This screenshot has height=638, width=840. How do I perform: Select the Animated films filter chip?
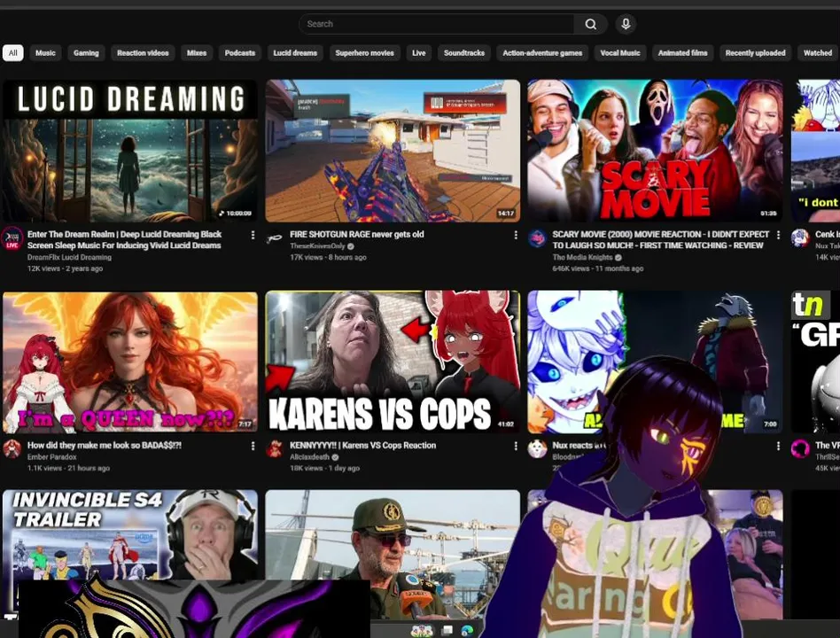pyautogui.click(x=683, y=53)
